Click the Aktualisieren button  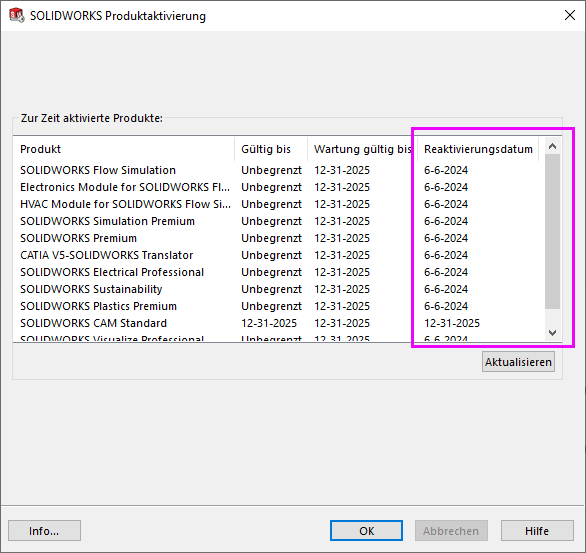point(518,362)
